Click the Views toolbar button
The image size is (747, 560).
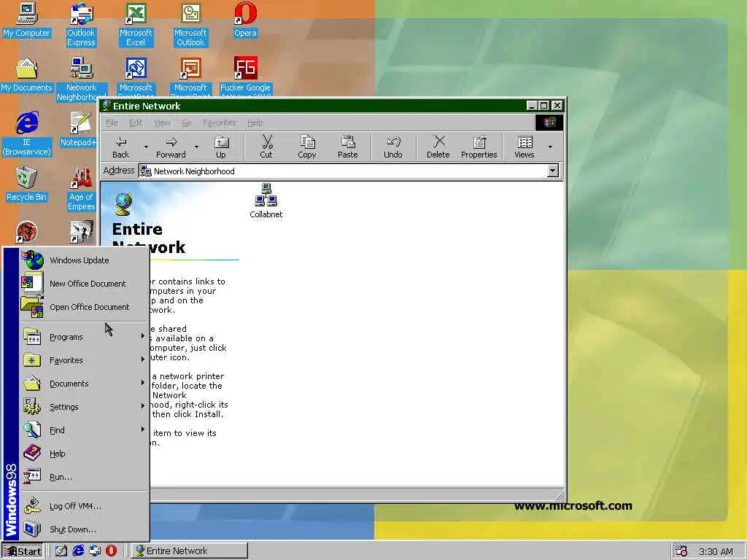click(x=525, y=147)
